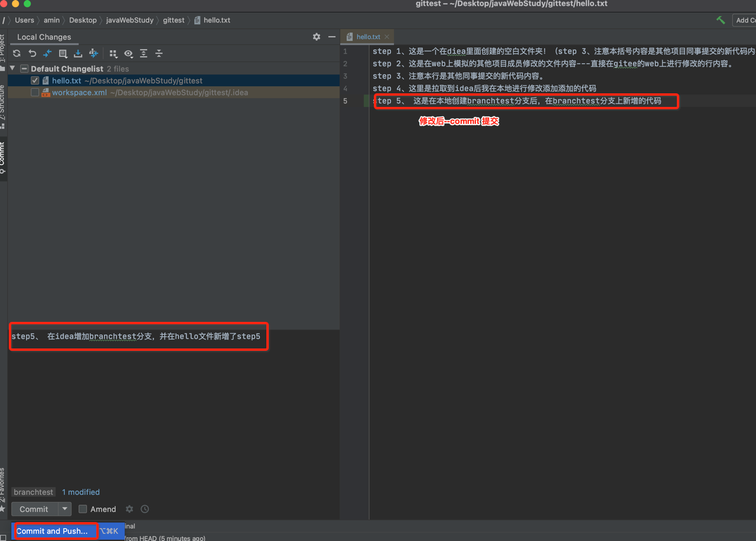Open the Commit button dropdown arrow
This screenshot has width=756, height=541.
pos(65,509)
